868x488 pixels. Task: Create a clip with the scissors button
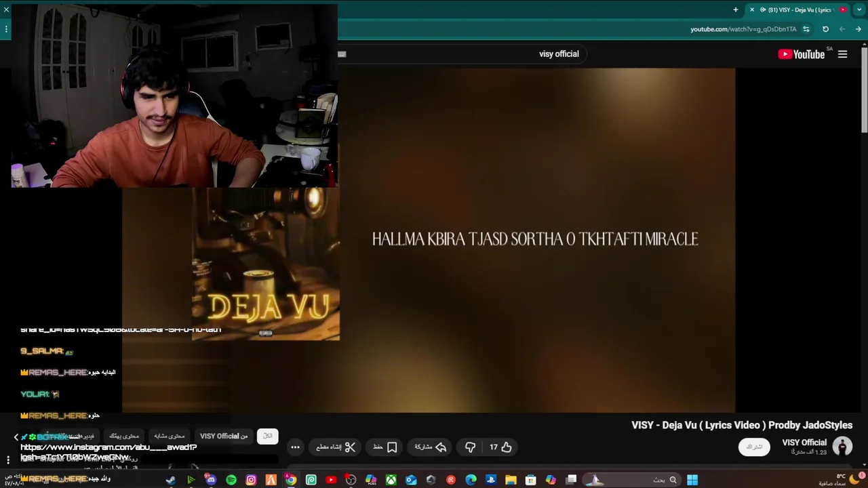click(336, 447)
